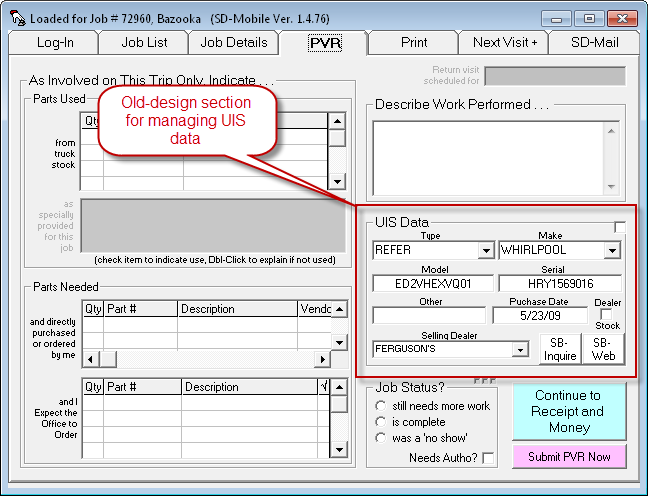Screen dimensions: 648x496
Task: Open the Next Visit + tab
Action: click(x=504, y=43)
